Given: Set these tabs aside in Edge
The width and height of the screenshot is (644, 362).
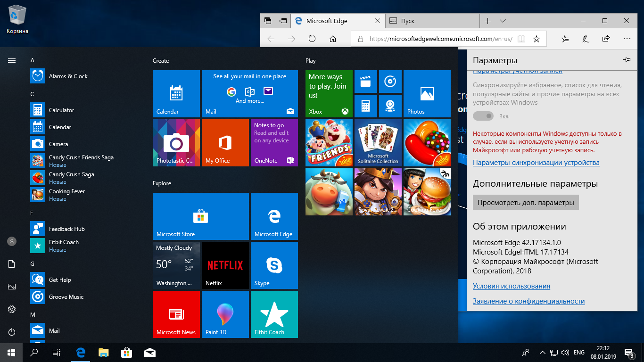Looking at the screenshot, I should pos(283,21).
